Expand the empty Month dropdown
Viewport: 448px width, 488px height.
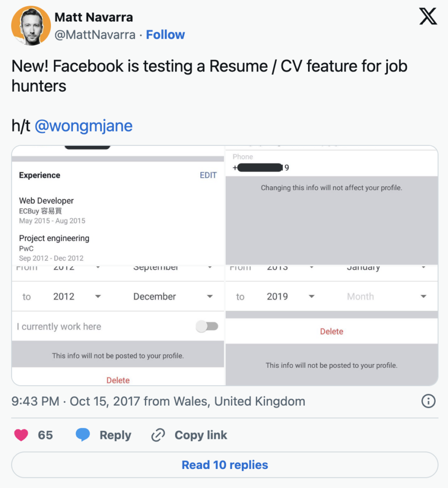(x=386, y=296)
